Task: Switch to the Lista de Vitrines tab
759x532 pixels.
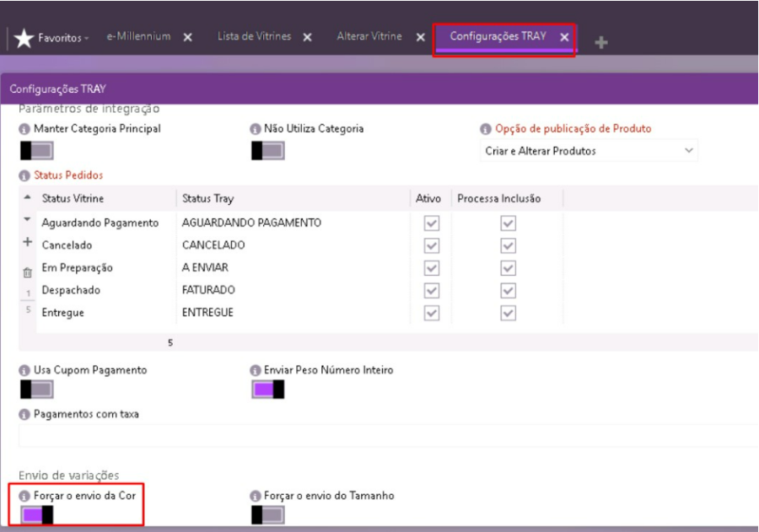Action: (254, 36)
